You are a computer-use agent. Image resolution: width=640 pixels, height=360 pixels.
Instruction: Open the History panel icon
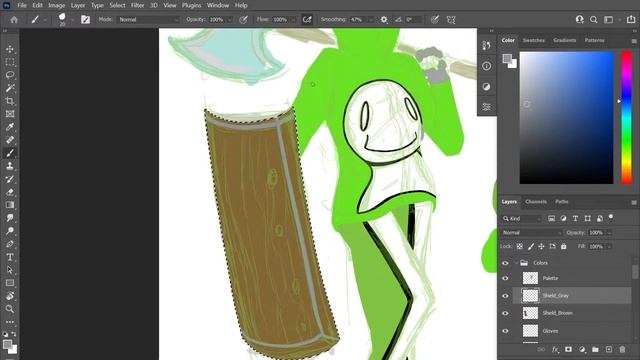[x=487, y=45]
